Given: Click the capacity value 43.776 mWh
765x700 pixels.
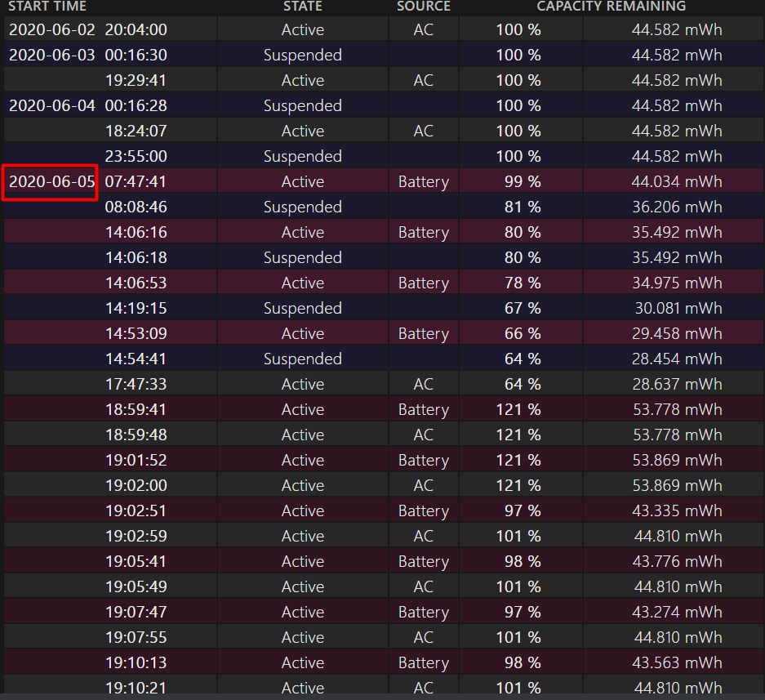Looking at the screenshot, I should pyautogui.click(x=677, y=562).
